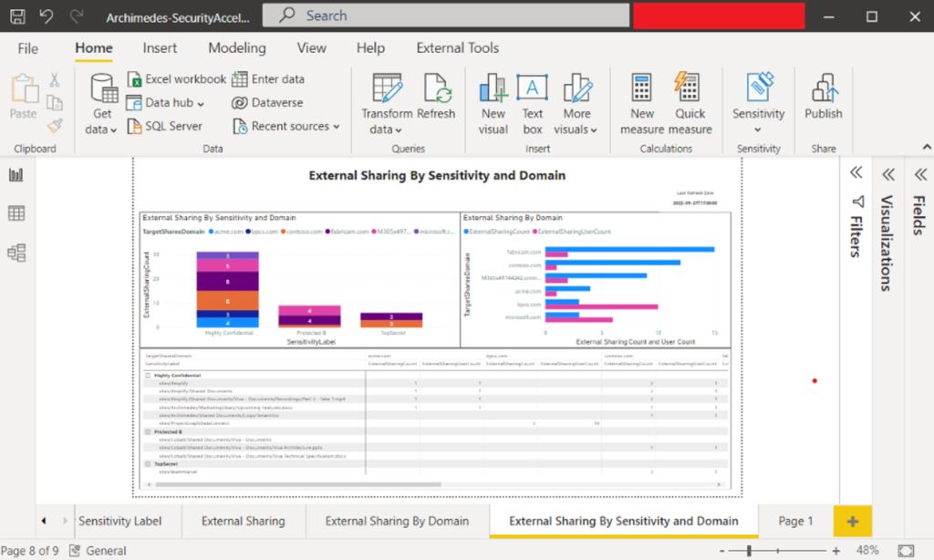The width and height of the screenshot is (934, 560).
Task: Expand More visuals dropdown
Action: (x=576, y=104)
